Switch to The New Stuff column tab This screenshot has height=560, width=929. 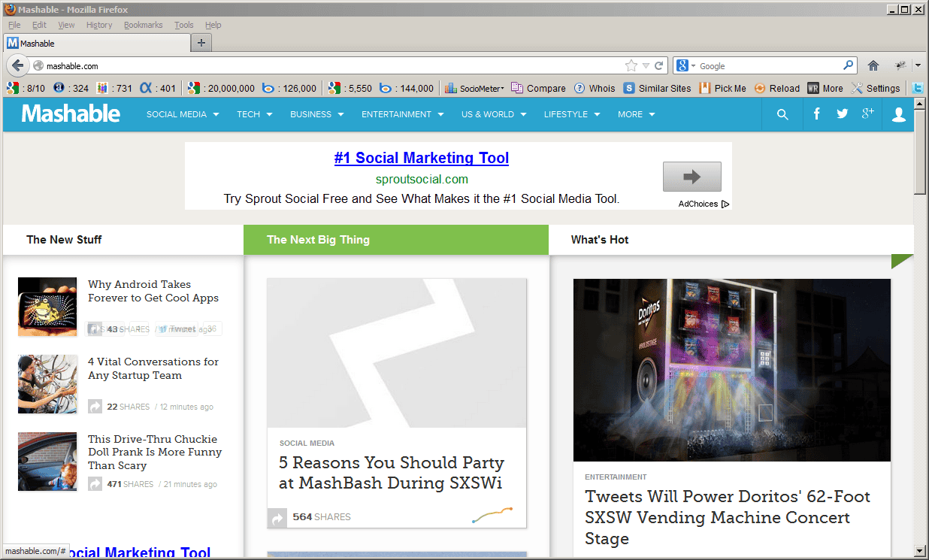point(123,240)
